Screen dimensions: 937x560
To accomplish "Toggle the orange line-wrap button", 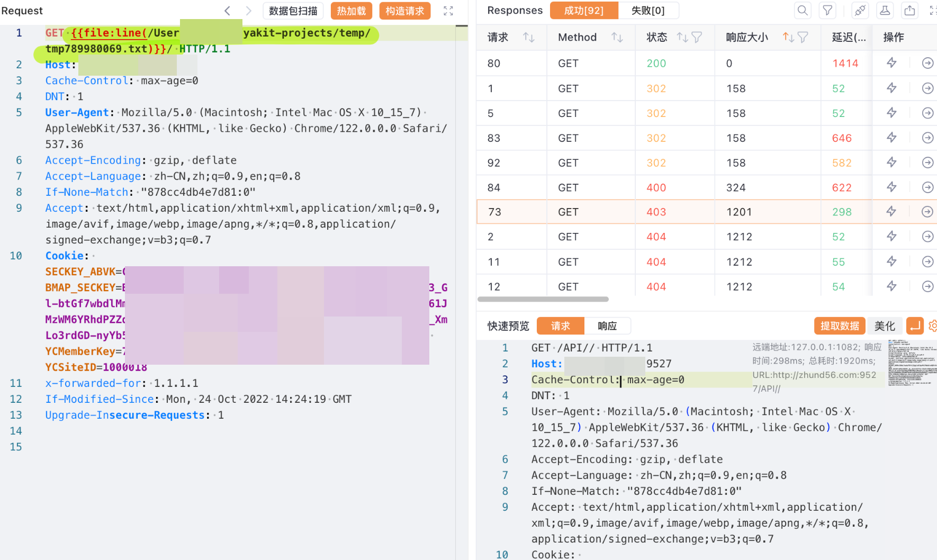I will [x=915, y=326].
